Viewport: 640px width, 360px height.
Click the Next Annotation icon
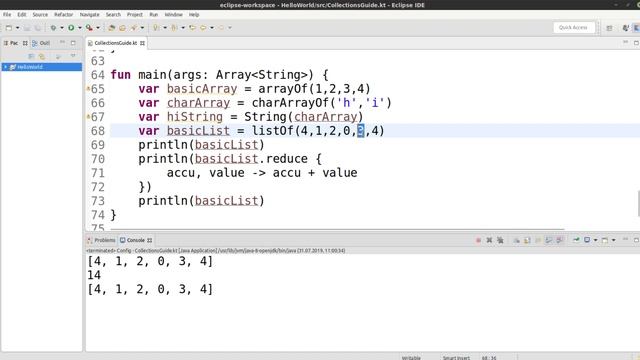(x=156, y=28)
